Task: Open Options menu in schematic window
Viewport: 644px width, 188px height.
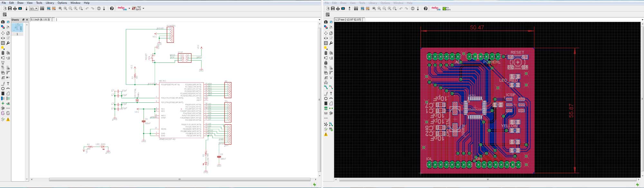Action: [x=62, y=3]
